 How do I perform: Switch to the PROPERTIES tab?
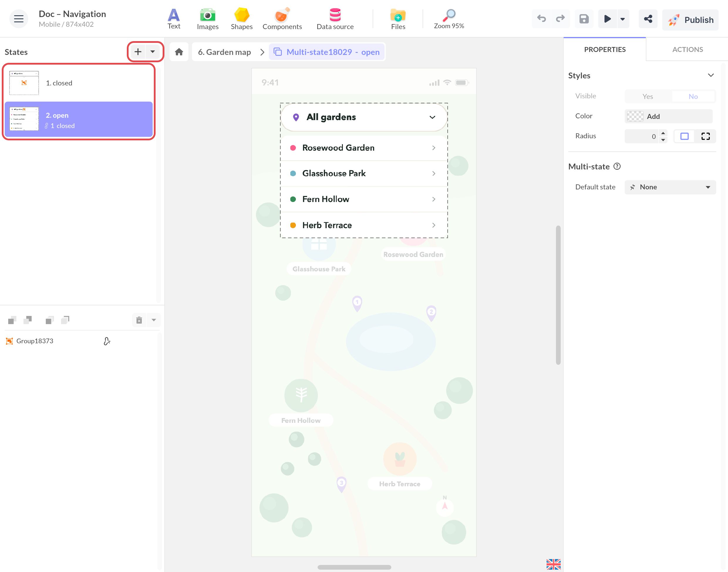pyautogui.click(x=604, y=49)
